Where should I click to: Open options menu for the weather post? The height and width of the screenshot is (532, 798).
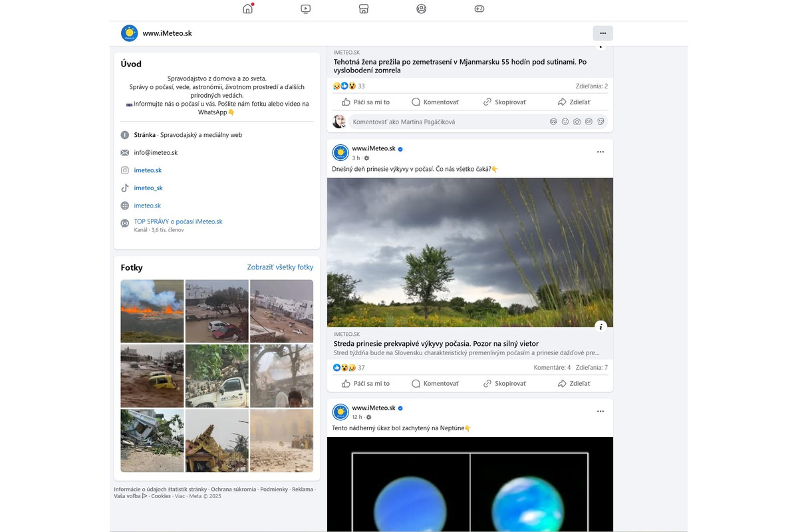[x=600, y=152]
